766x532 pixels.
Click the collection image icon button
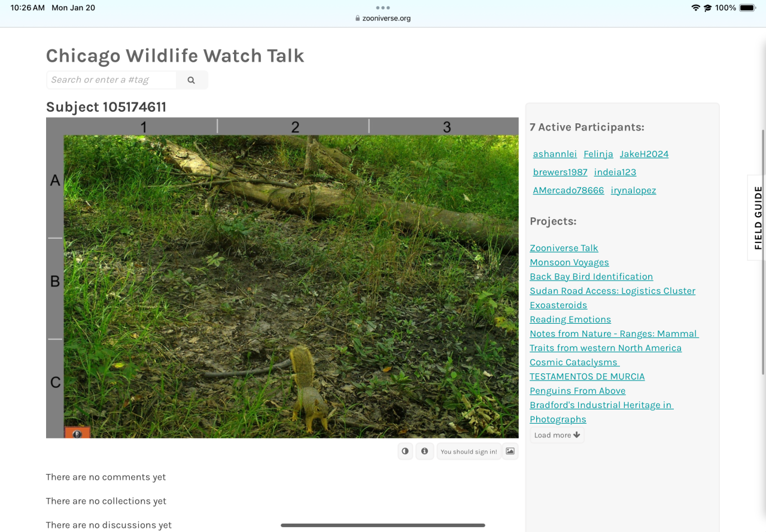(x=510, y=451)
